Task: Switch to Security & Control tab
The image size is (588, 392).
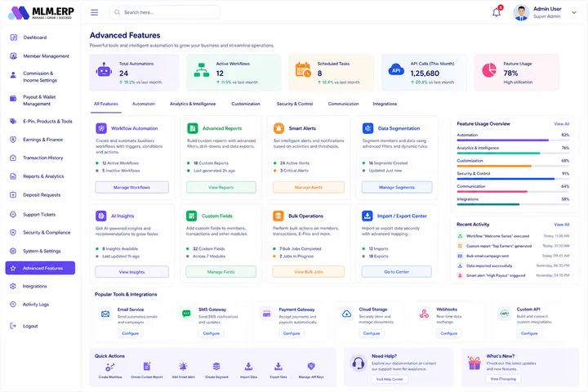Action: 294,104
